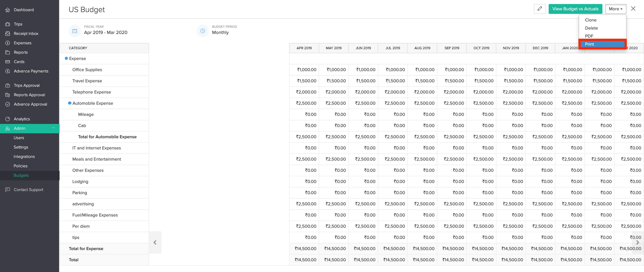Open Policies under Admin
Screen dimensions: 644x272
[x=21, y=166]
